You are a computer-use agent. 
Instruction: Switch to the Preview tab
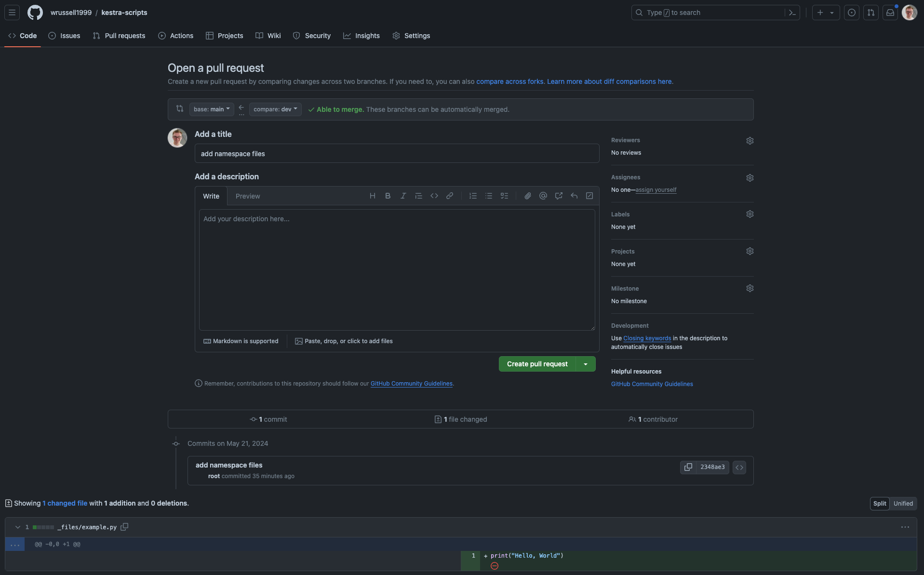pyautogui.click(x=248, y=196)
